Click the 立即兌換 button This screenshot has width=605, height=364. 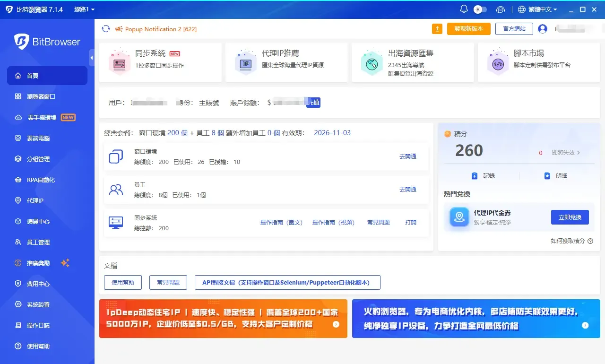point(570,217)
